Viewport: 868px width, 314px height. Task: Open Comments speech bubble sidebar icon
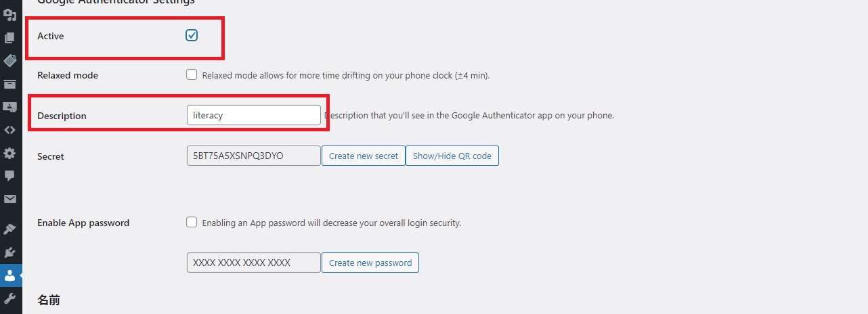point(9,175)
